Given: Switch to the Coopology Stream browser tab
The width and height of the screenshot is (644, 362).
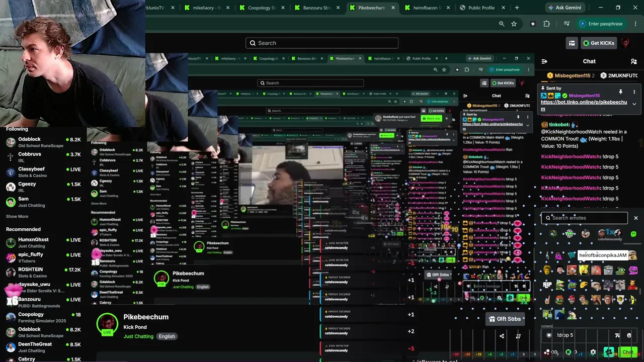Looking at the screenshot, I should coord(262,8).
